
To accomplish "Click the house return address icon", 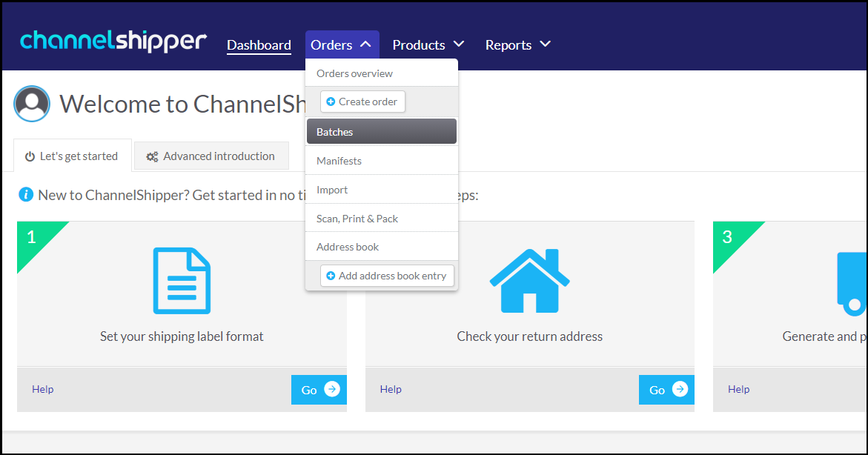I will pyautogui.click(x=529, y=281).
